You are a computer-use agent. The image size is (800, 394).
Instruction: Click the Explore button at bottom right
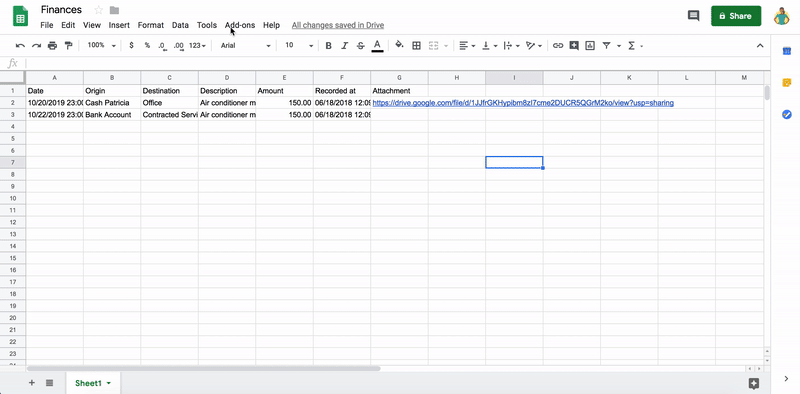(x=754, y=383)
